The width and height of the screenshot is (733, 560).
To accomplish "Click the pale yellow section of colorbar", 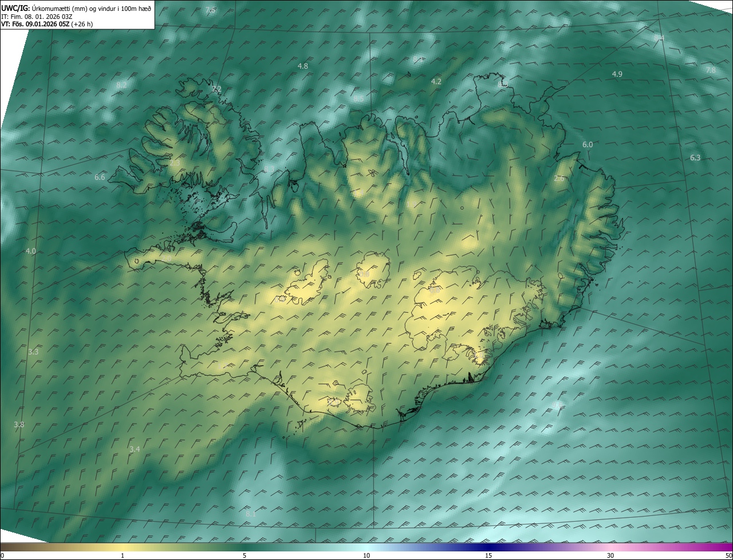I will click(123, 547).
